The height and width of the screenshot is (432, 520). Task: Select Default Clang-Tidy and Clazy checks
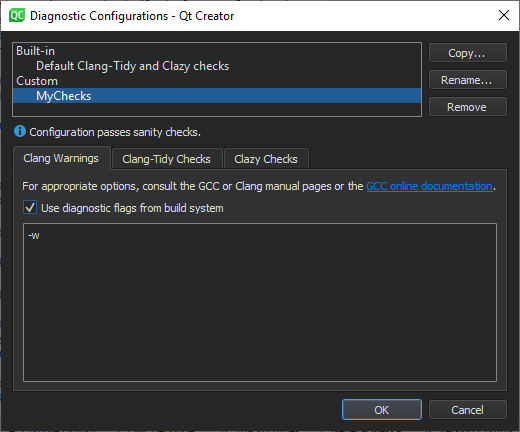[217, 66]
